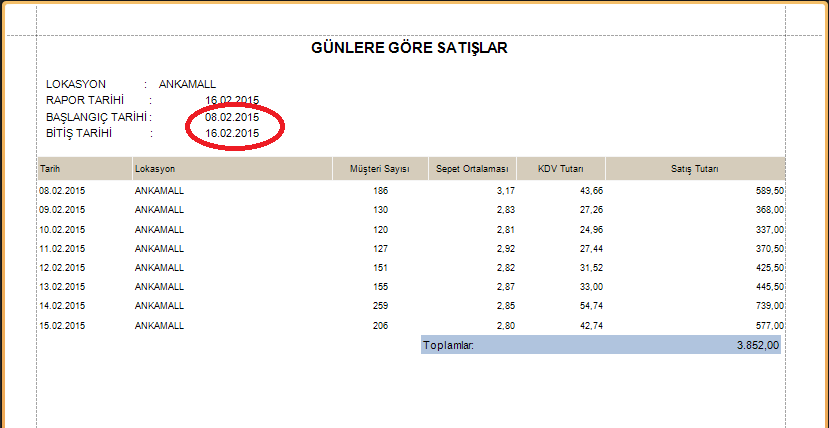Click KDV amount 42,74
This screenshot has height=428, width=829.
592,325
